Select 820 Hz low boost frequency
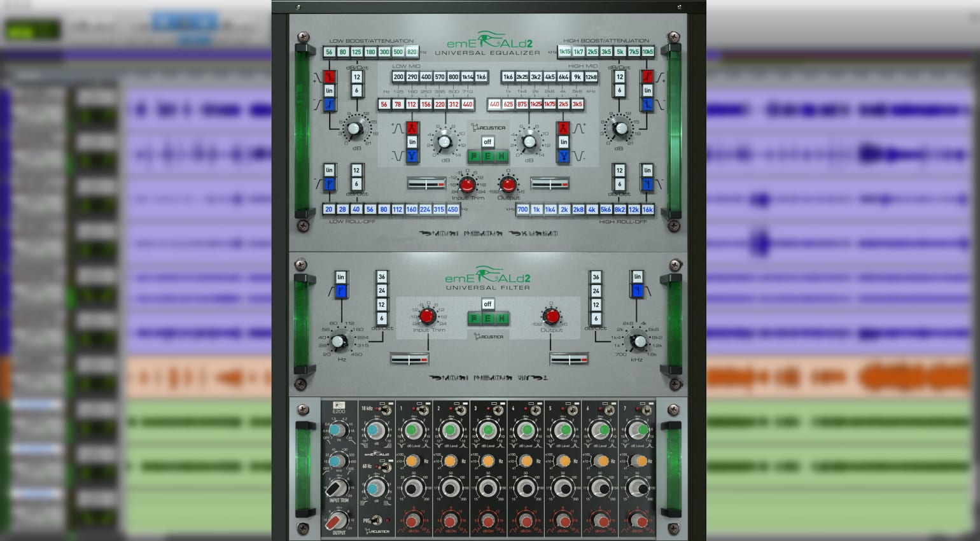 point(412,52)
